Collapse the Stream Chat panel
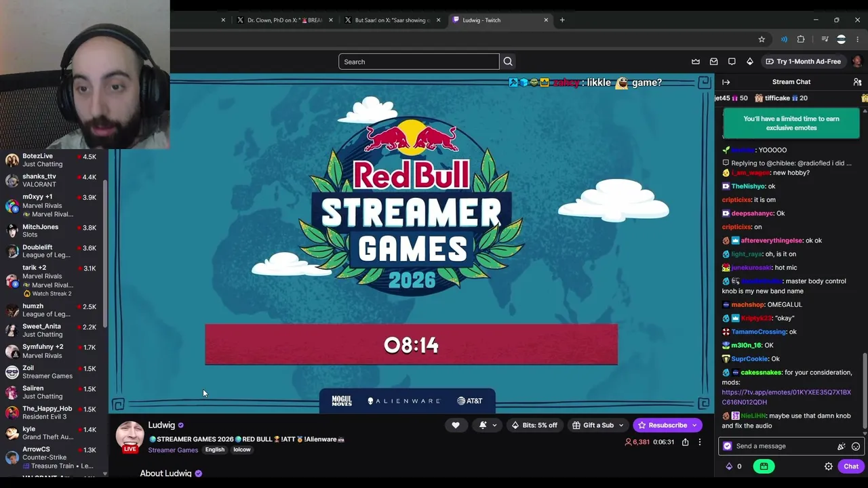The height and width of the screenshot is (488, 868). (726, 82)
